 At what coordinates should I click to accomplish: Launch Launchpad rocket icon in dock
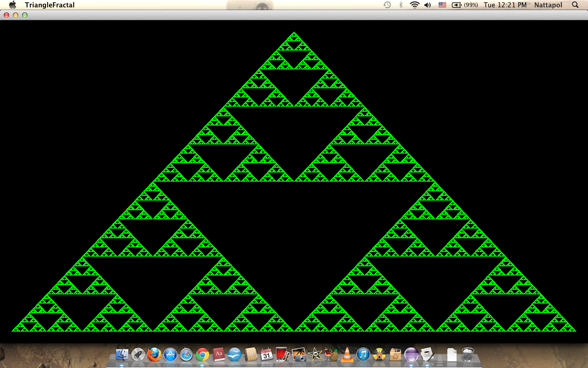(138, 355)
